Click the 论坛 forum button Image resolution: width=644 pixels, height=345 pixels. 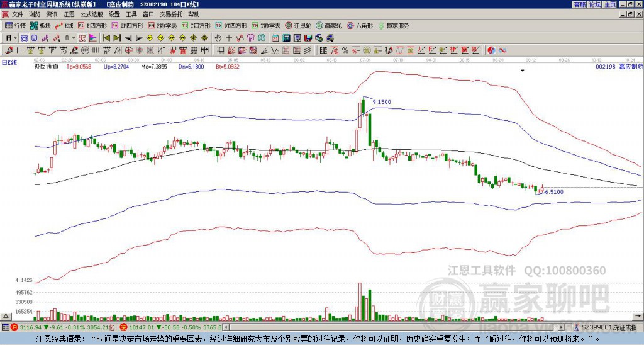[594, 4]
